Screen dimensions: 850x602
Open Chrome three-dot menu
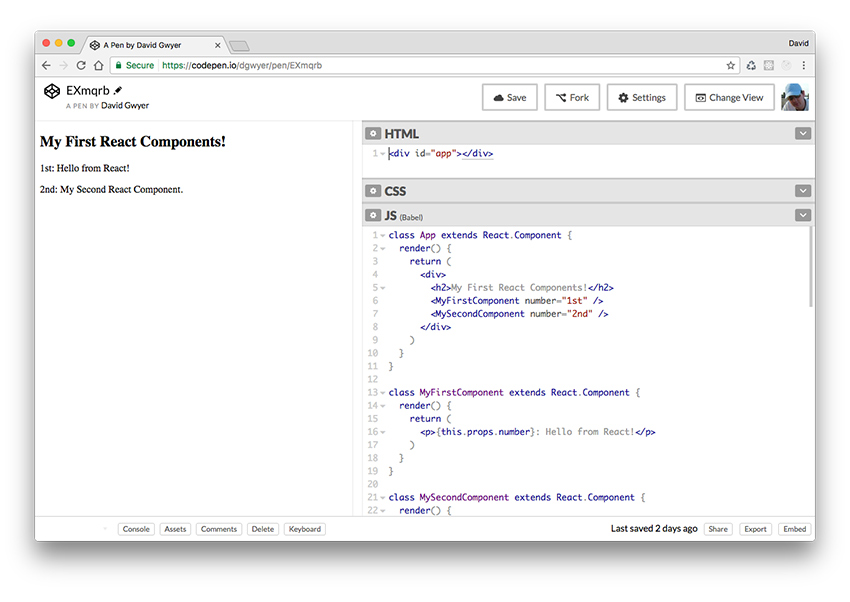pyautogui.click(x=803, y=65)
